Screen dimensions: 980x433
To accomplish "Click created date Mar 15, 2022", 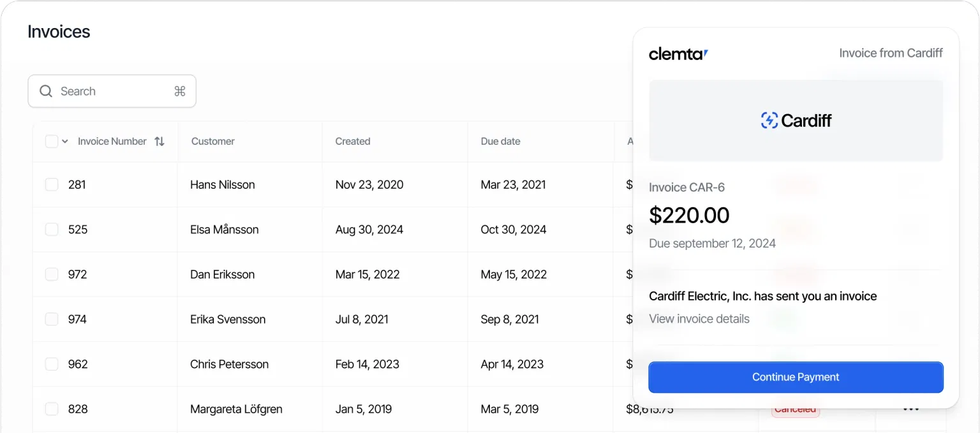I will [x=367, y=274].
